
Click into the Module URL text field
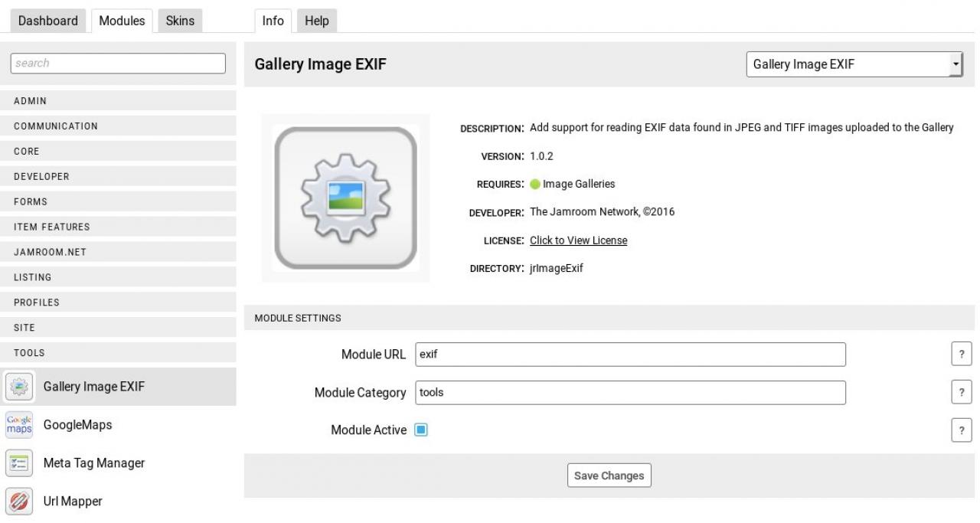630,355
